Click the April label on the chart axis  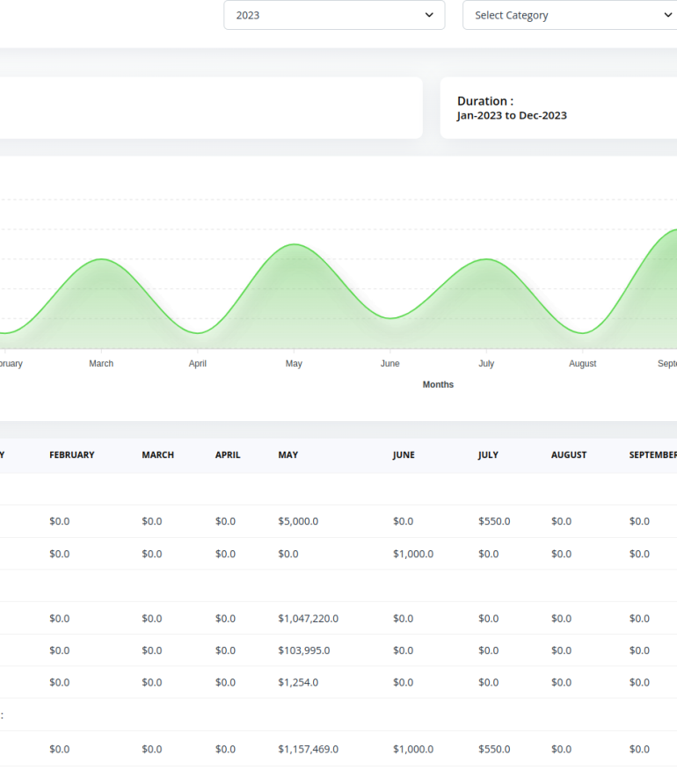tap(198, 364)
